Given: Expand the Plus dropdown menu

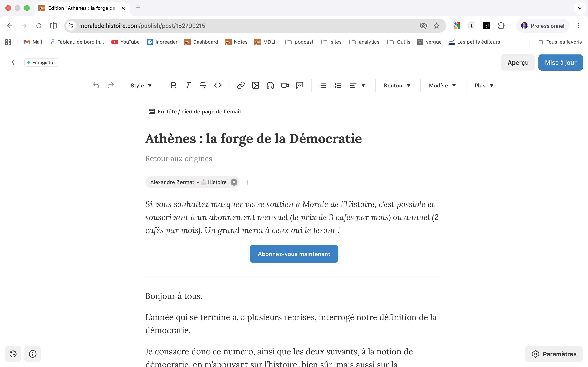Looking at the screenshot, I should (484, 86).
